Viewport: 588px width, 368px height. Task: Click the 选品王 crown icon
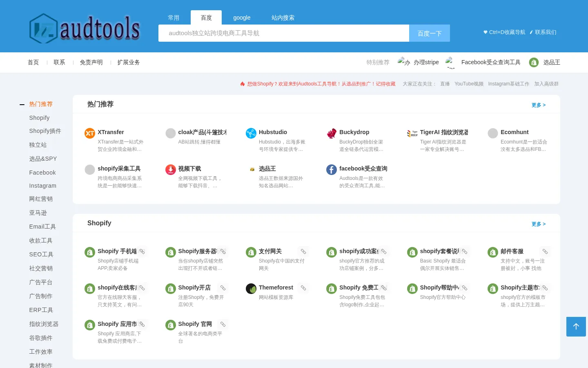click(x=252, y=169)
